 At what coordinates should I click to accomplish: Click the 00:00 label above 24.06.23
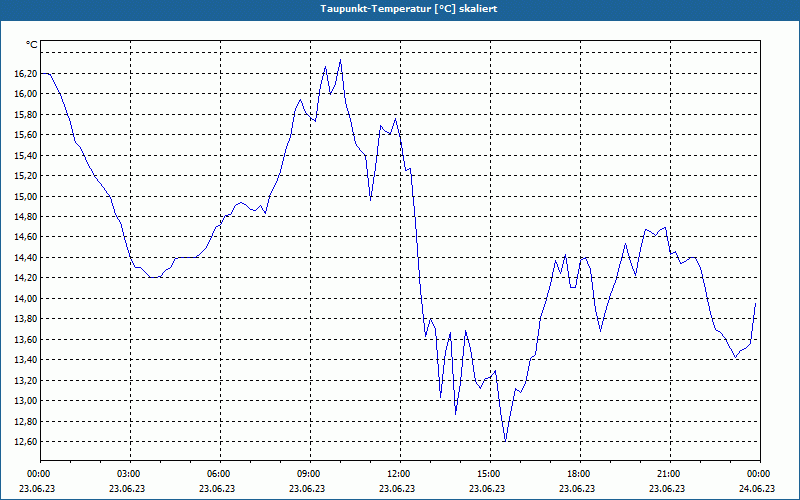[760, 474]
